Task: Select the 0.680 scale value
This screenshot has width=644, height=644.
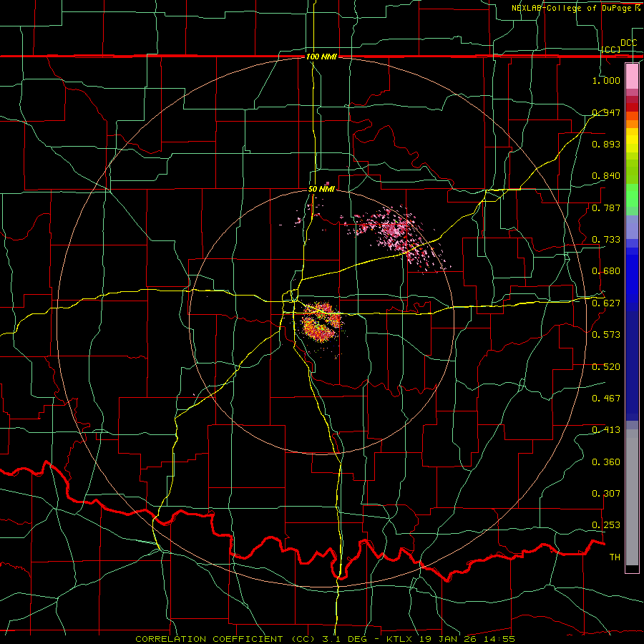Action: [x=606, y=271]
